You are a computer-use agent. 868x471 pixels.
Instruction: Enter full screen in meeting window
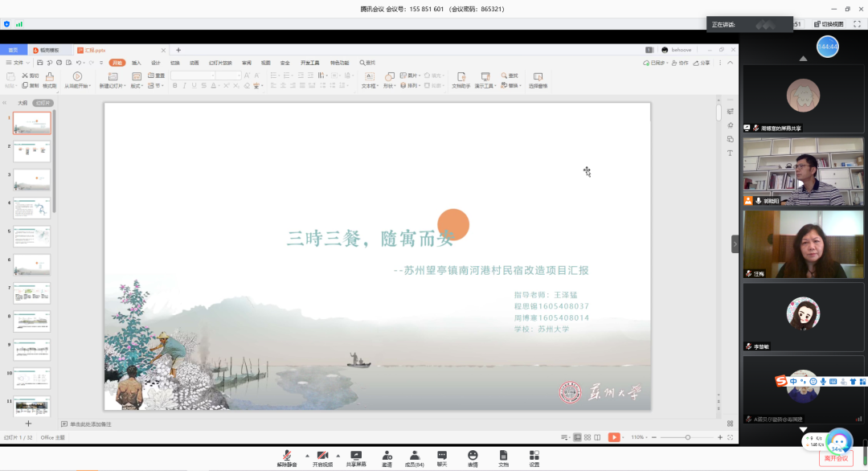tap(857, 24)
